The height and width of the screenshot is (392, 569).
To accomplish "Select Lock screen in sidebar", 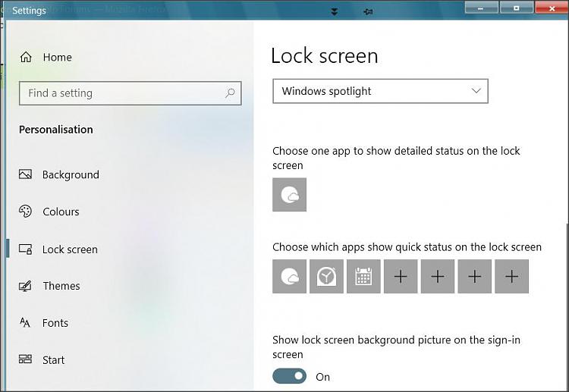I will click(x=70, y=249).
